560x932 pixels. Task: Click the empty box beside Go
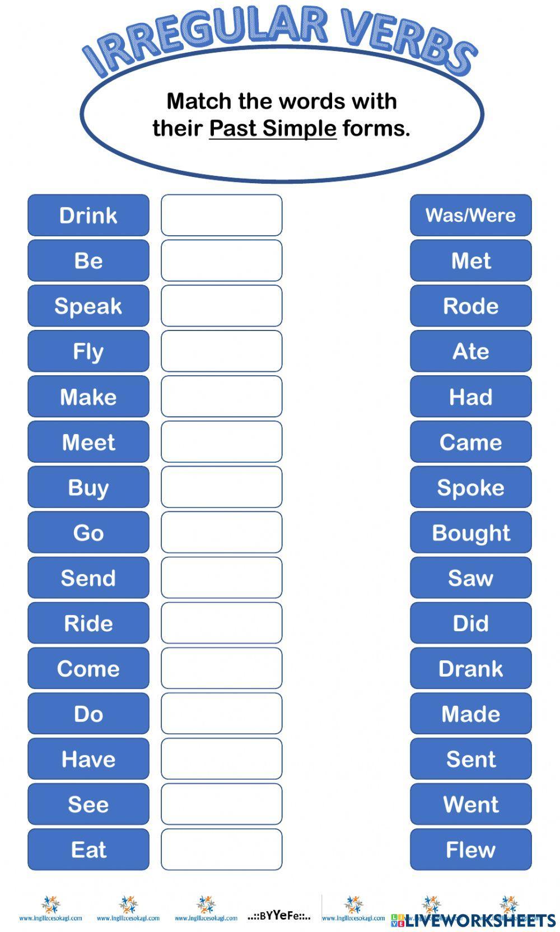tap(222, 532)
